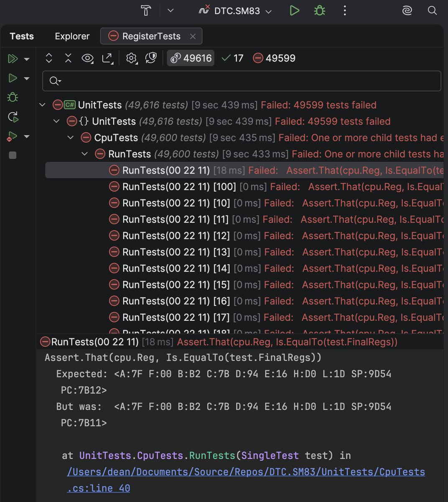The image size is (448, 502).
Task: Collapse the RunTests group node
Action: [x=85, y=154]
